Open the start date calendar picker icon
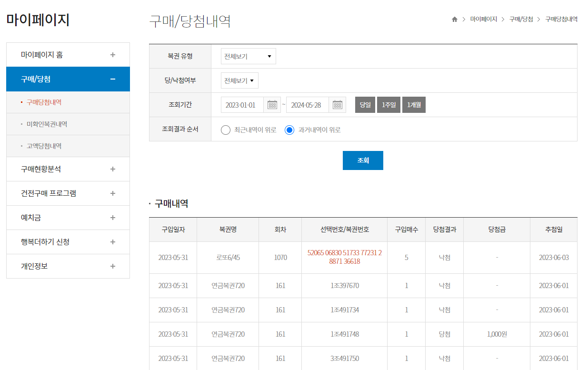Image resolution: width=588 pixels, height=370 pixels. [x=272, y=105]
